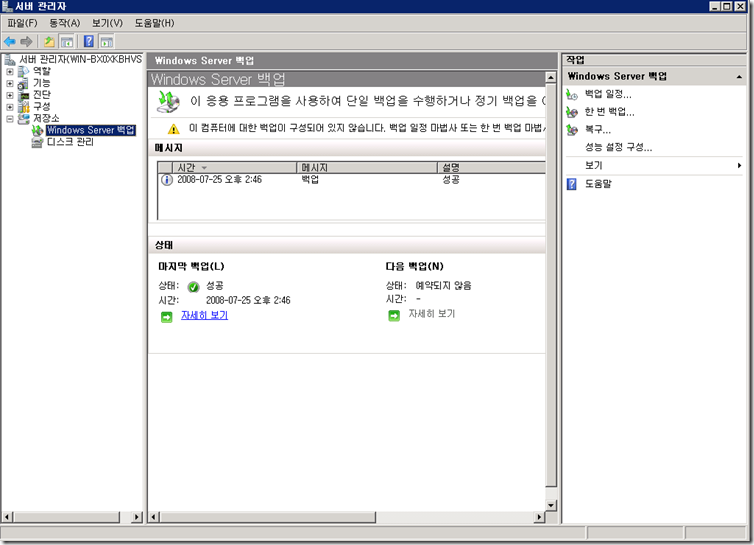Collapse the 저장소 node
The image size is (754, 545).
pos(10,119)
